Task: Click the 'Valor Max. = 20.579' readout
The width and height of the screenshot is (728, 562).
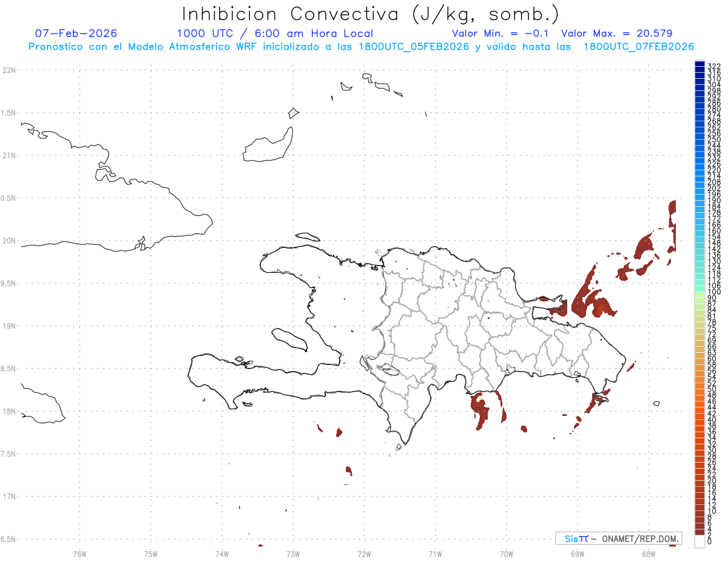Action: [x=617, y=33]
